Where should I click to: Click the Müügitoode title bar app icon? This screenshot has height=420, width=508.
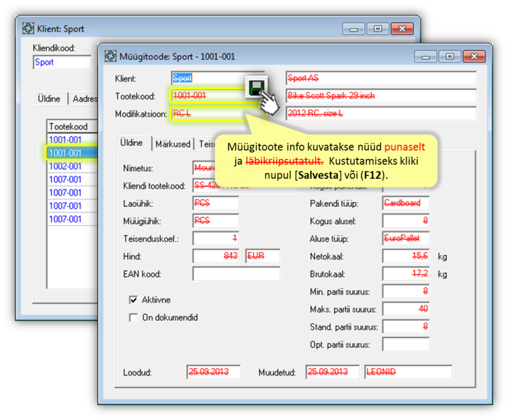coord(111,56)
